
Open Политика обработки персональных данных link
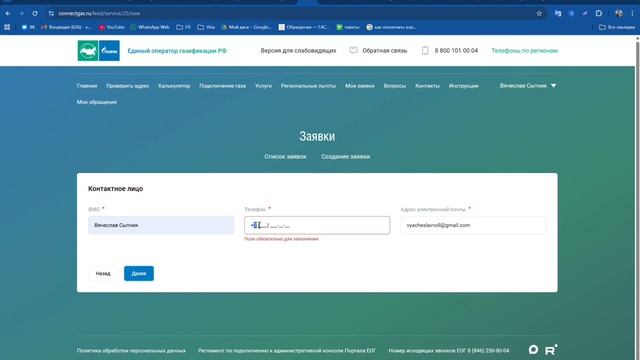click(x=131, y=351)
